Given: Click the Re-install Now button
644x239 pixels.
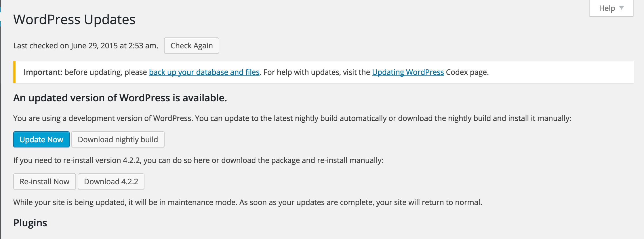Looking at the screenshot, I should pos(45,181).
